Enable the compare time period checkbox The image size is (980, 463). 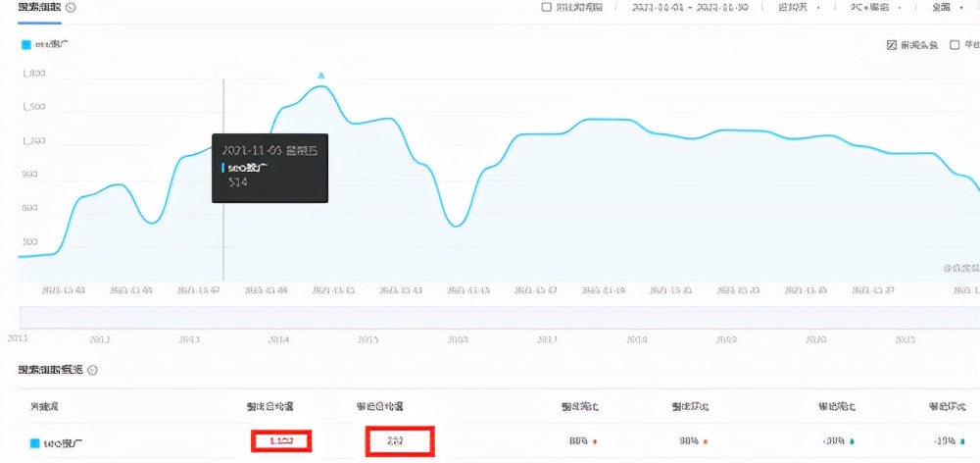(546, 8)
